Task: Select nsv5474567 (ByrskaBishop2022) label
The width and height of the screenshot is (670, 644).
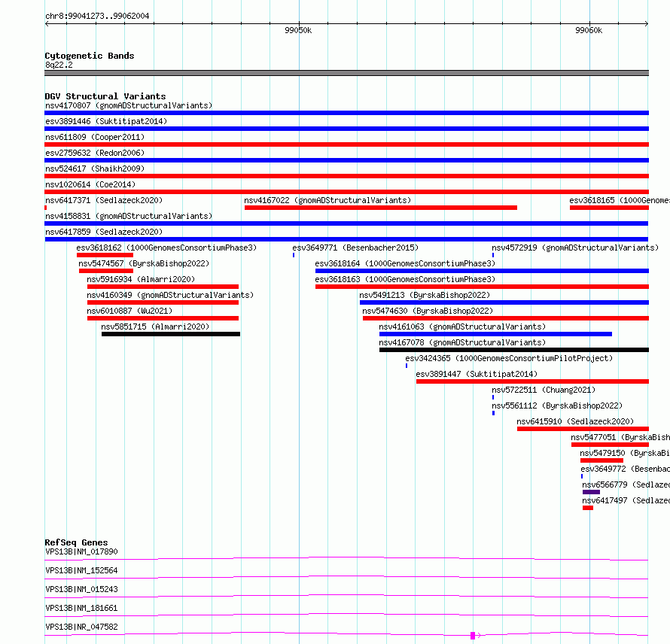Action: [x=144, y=263]
